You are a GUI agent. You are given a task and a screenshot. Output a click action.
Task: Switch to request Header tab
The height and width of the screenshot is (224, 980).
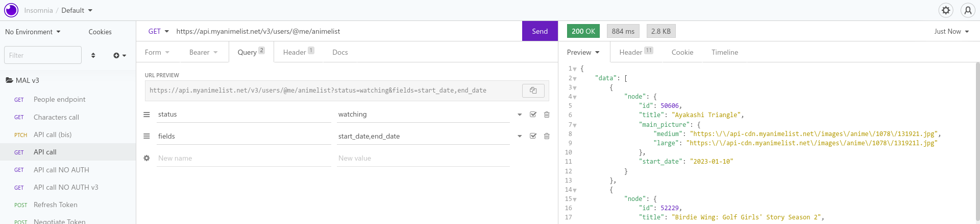[x=299, y=52]
